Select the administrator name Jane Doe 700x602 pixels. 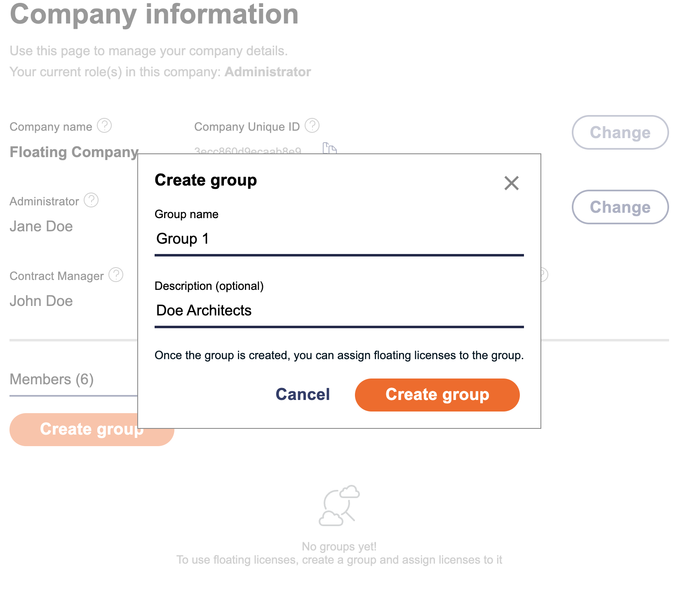[41, 226]
